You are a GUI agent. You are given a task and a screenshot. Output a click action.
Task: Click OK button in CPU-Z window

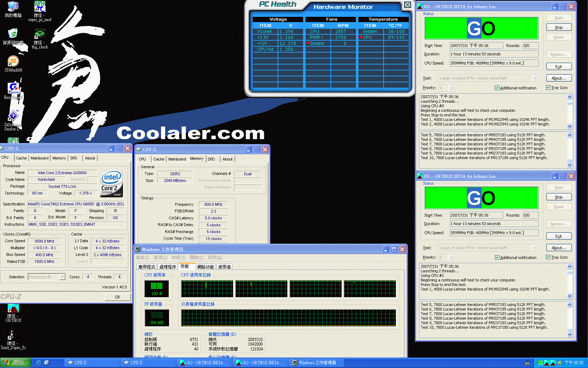[x=118, y=297]
